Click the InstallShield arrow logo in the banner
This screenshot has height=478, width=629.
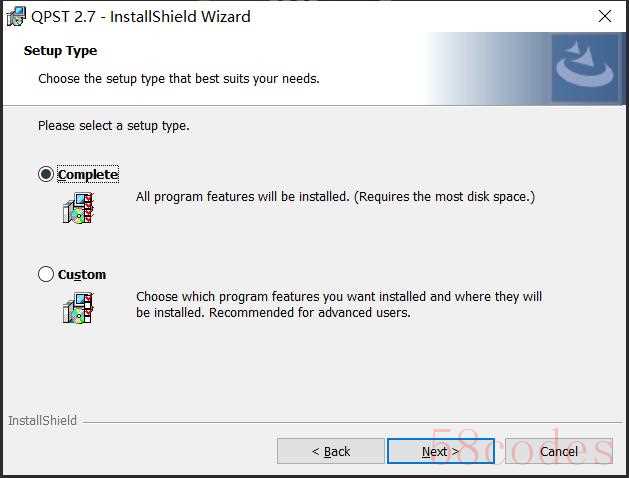(585, 67)
